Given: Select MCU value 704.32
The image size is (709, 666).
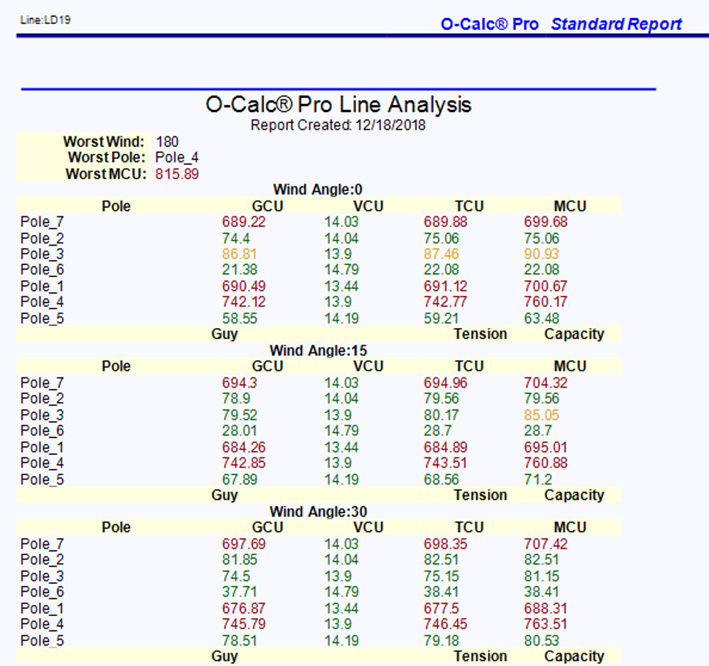Looking at the screenshot, I should click(545, 383).
